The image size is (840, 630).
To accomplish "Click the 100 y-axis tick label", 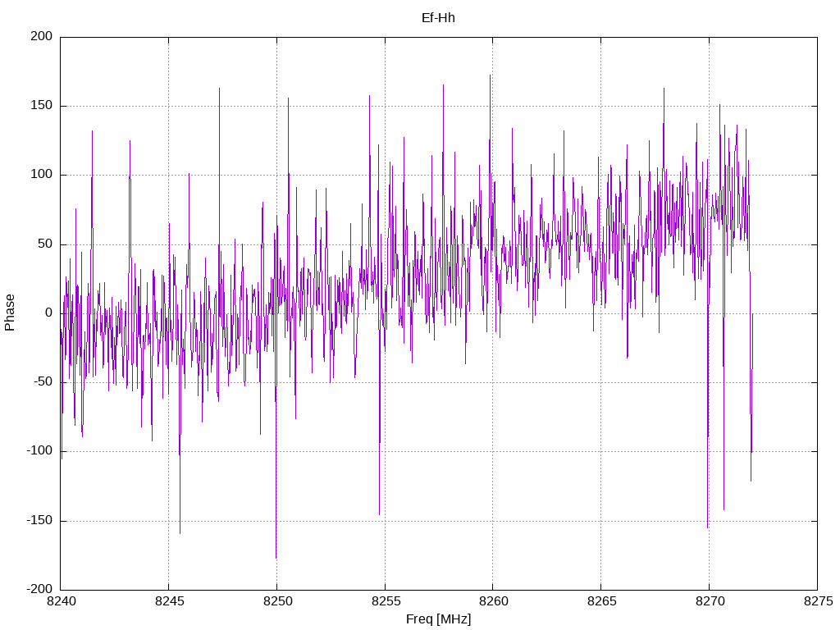I will click(x=42, y=175).
